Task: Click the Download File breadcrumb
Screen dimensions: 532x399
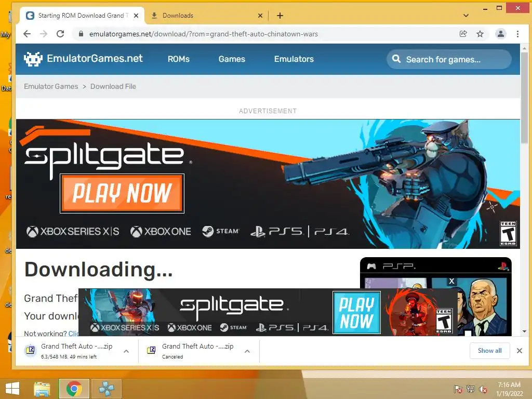Action: point(113,87)
